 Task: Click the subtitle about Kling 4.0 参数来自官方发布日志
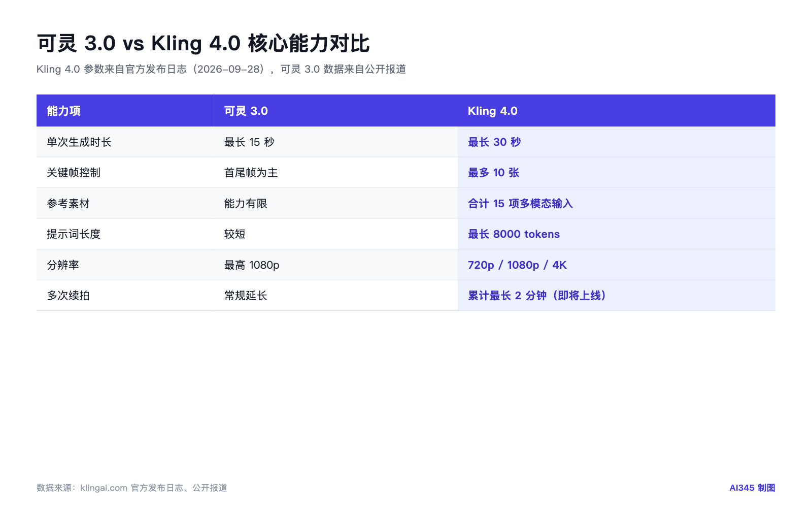221,69
